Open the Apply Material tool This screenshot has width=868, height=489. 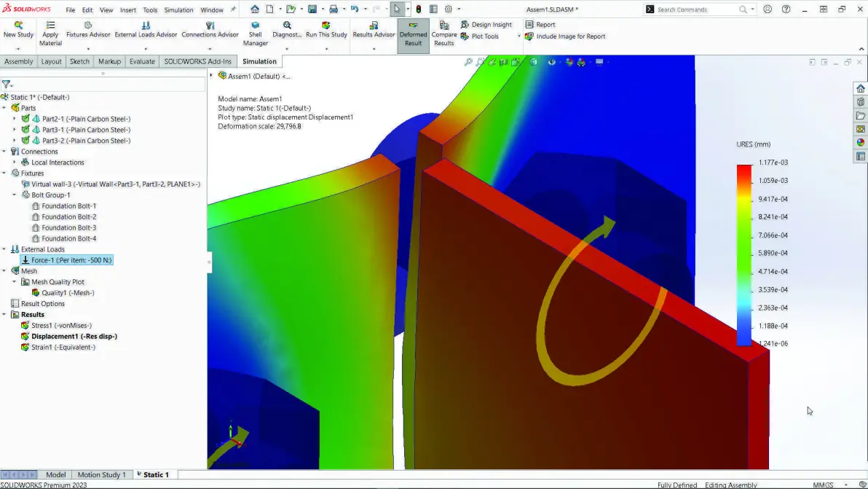click(50, 34)
